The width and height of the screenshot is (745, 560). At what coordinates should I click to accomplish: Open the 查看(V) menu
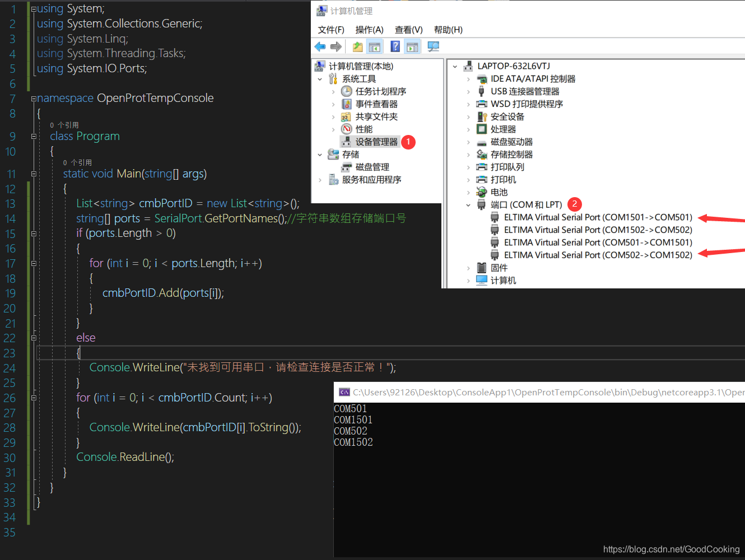(x=408, y=30)
